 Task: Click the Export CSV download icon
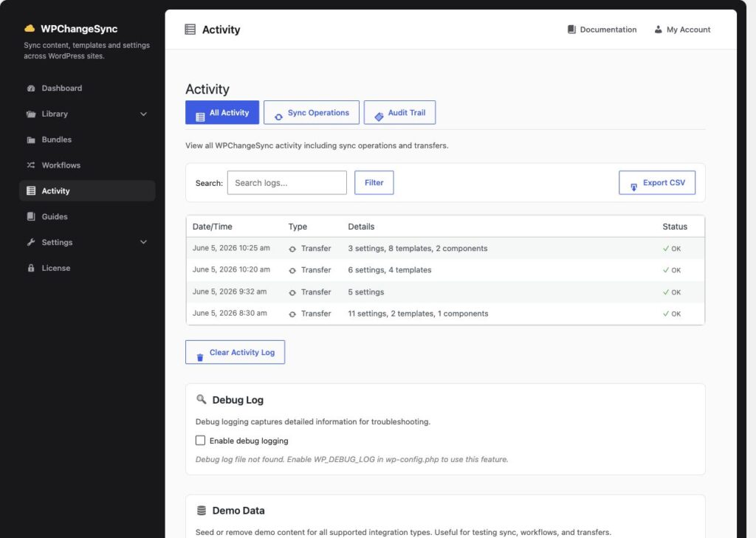(634, 187)
